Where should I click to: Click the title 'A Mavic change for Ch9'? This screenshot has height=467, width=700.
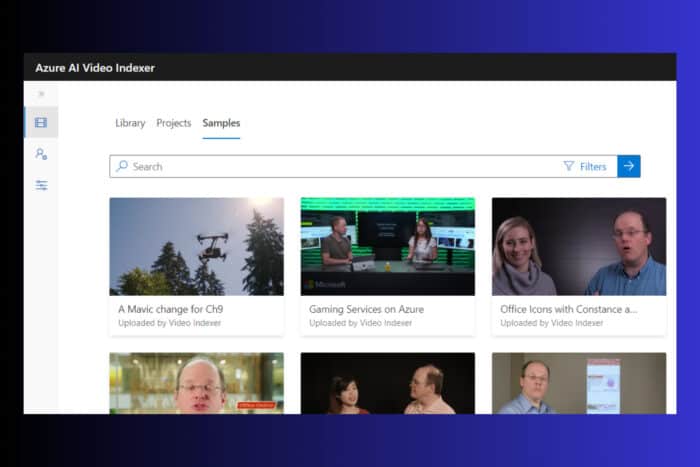(x=171, y=309)
